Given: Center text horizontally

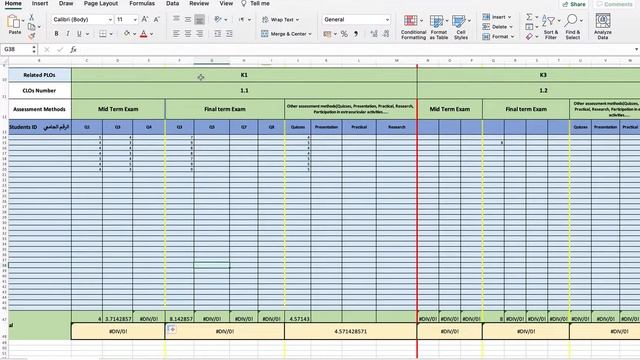Looking at the screenshot, I should pyautogui.click(x=188, y=34).
